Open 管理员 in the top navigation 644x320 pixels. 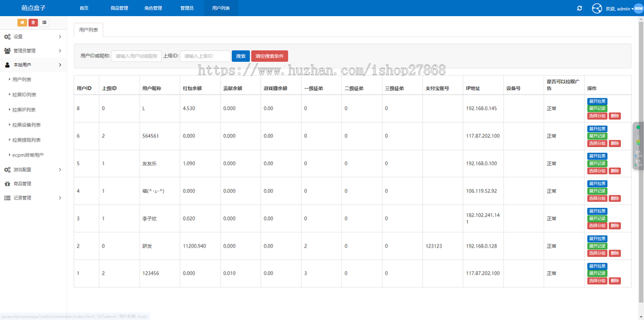coord(187,8)
